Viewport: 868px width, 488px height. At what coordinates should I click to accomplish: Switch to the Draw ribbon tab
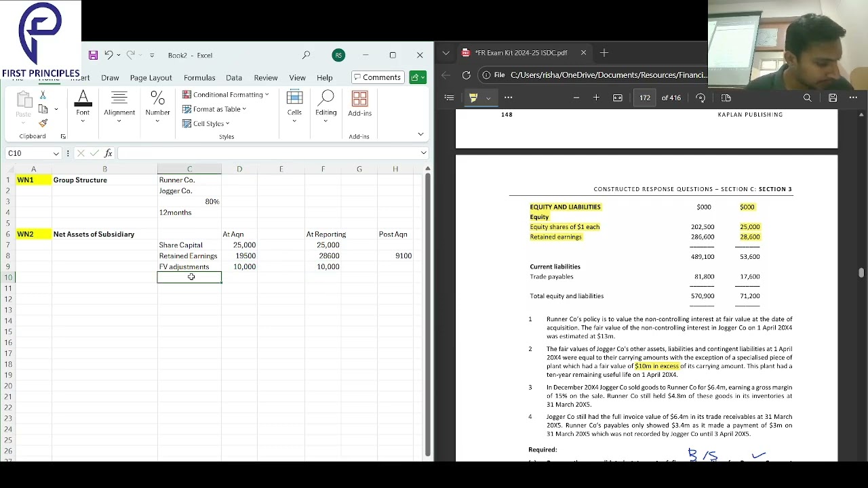coord(110,78)
